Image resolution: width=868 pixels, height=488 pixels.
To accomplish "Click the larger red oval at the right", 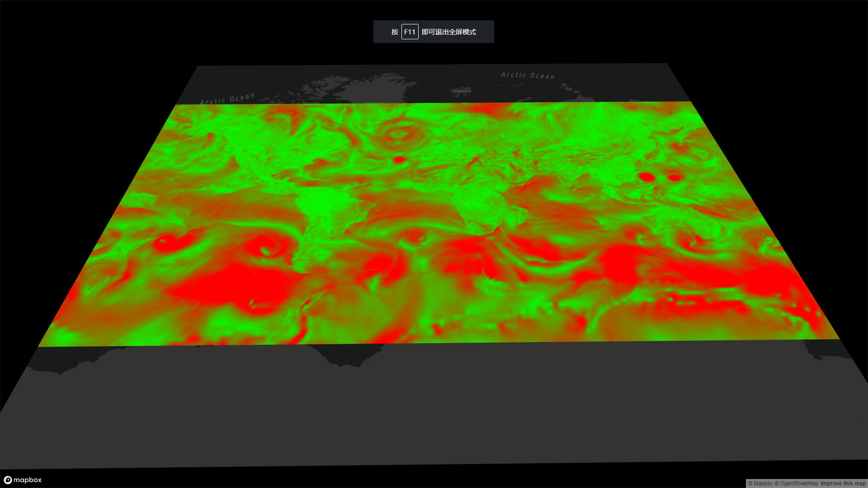I will (x=646, y=177).
